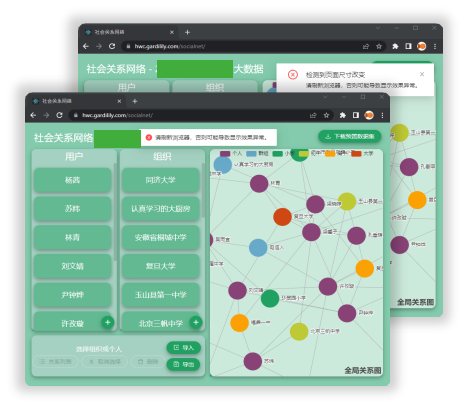The width and height of the screenshot is (467, 409).
Task: Click the 删除 delete button
Action: 148,362
